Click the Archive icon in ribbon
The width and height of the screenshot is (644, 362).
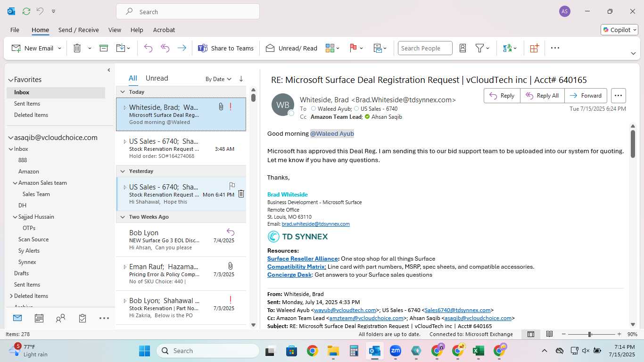click(104, 48)
